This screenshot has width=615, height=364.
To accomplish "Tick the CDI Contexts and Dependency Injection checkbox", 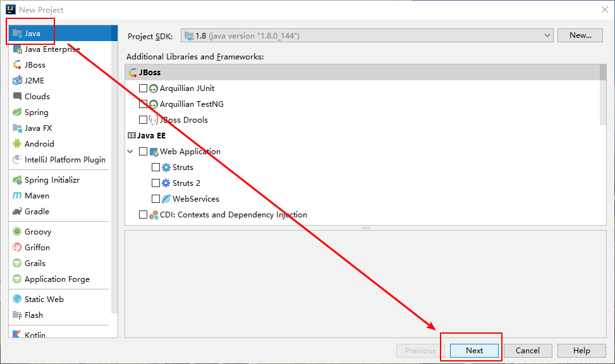I will click(x=143, y=215).
